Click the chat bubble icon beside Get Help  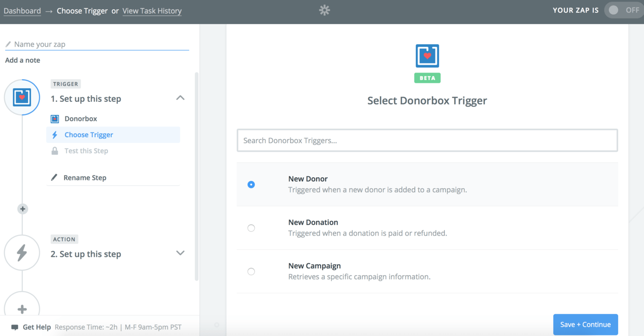(15, 327)
